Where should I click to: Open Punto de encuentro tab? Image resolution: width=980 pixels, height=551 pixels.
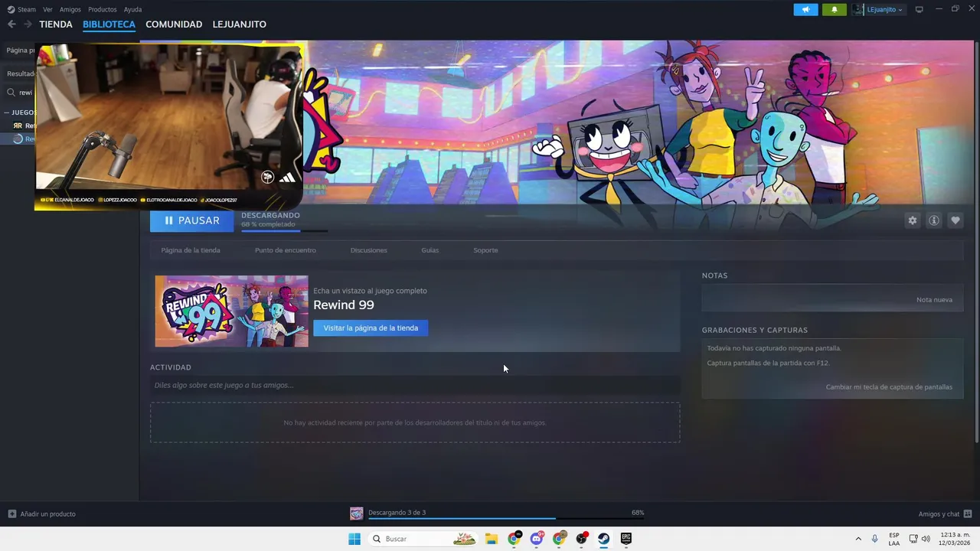click(285, 250)
